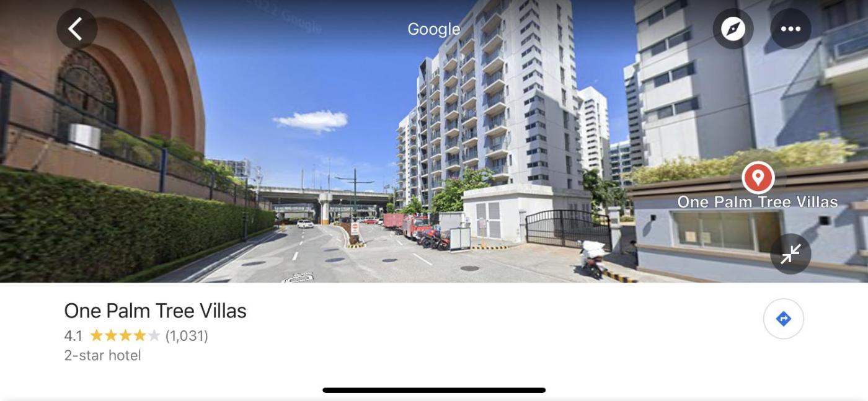Select the One Palm Tree Villas map label
Screen dimensions: 868x401
coord(758,202)
